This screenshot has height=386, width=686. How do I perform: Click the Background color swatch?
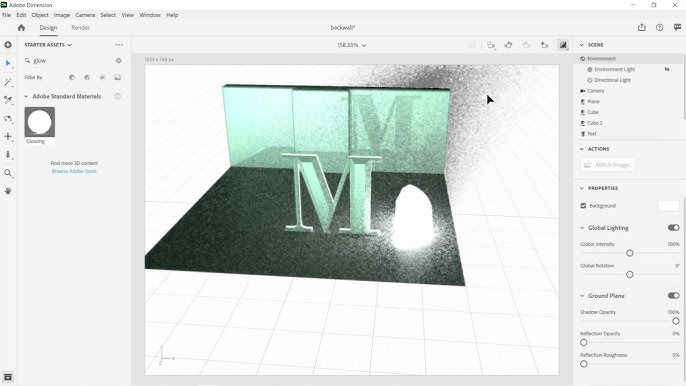tap(668, 206)
